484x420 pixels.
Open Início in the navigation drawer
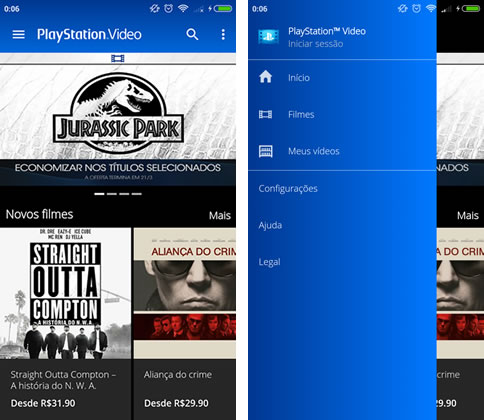342,77
